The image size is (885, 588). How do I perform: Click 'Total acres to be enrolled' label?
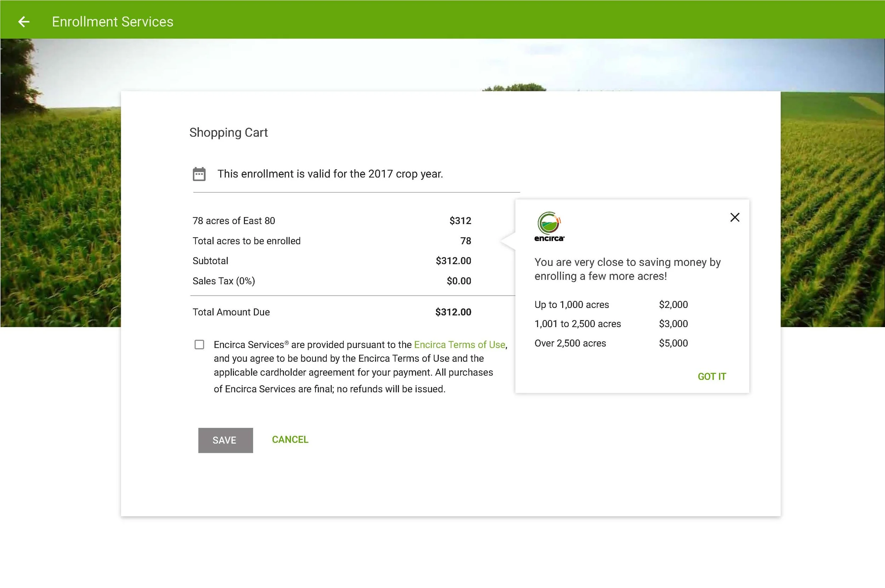(246, 241)
